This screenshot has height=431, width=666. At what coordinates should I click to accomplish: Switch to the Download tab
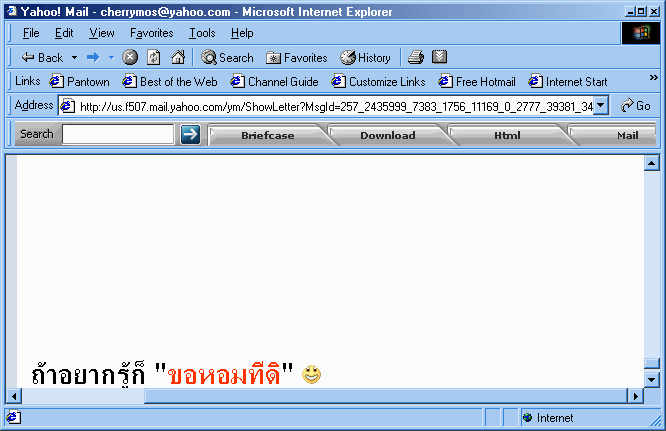(387, 135)
